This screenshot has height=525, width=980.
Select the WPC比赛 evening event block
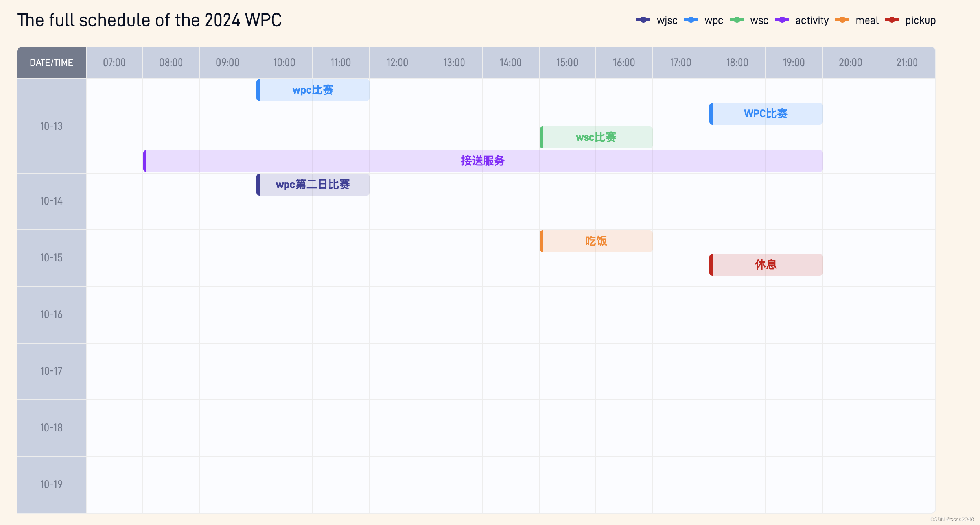click(766, 114)
